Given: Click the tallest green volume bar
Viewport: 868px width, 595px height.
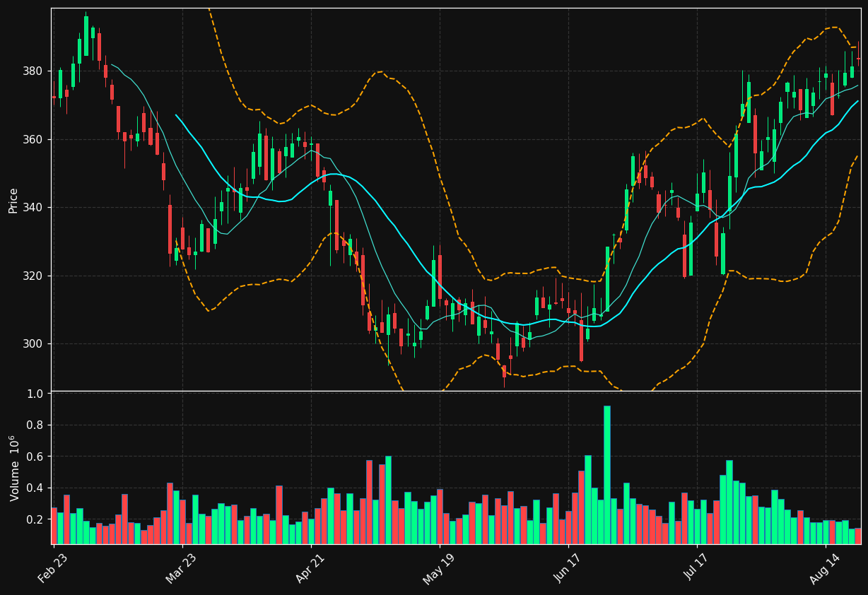Looking at the screenshot, I should [x=606, y=475].
